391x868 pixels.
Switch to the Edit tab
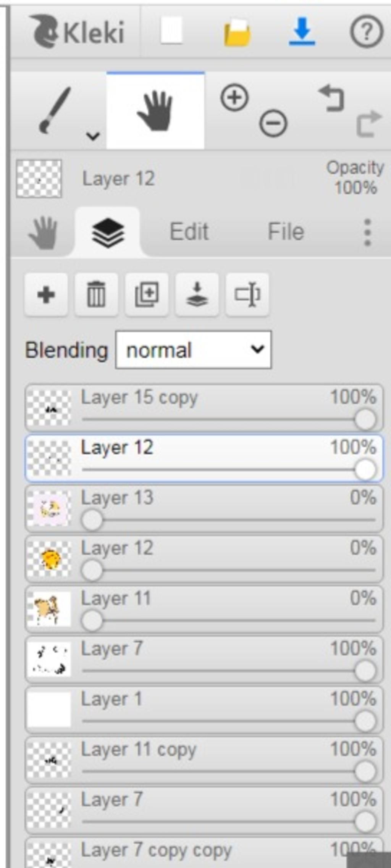(189, 231)
